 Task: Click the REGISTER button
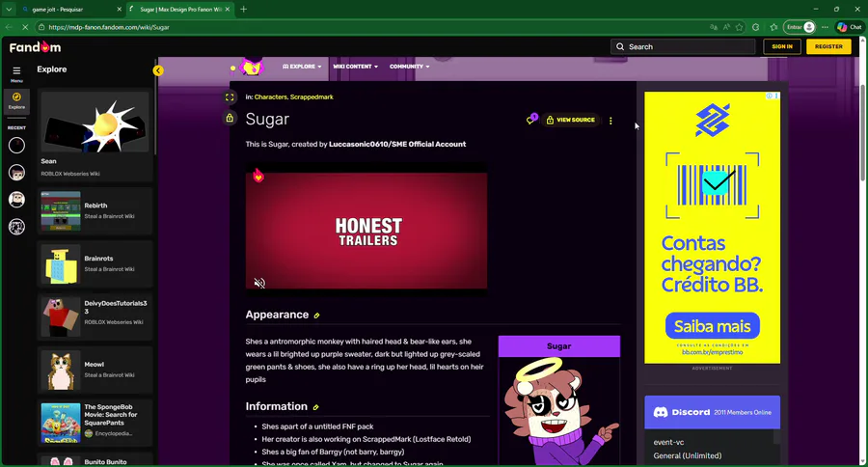[x=828, y=47]
